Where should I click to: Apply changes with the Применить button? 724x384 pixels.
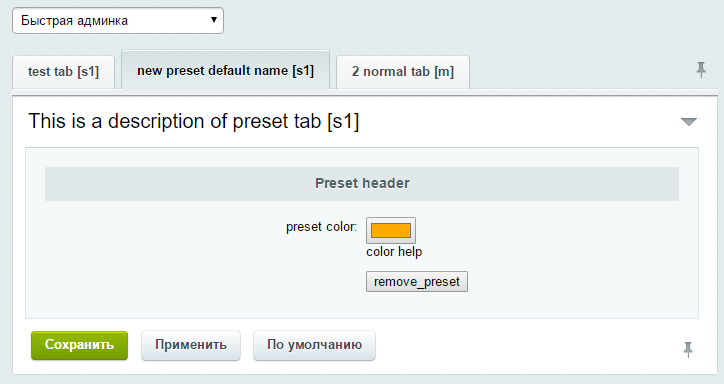(191, 345)
